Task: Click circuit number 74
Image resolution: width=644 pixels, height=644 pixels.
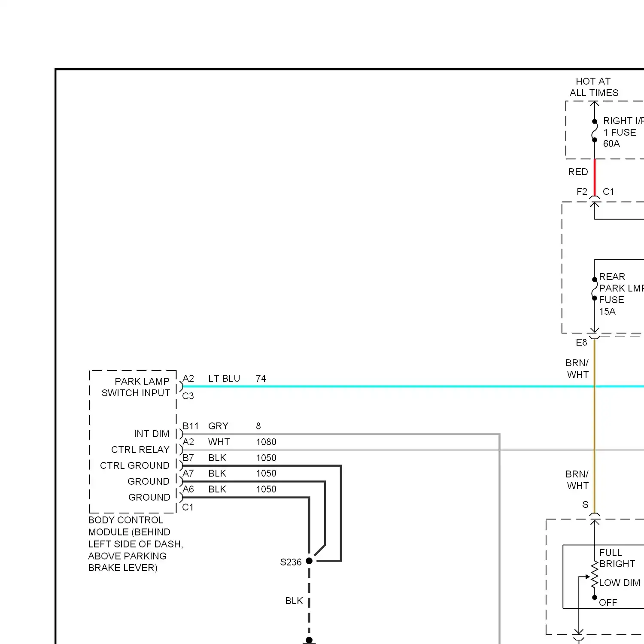Action: 261,379
